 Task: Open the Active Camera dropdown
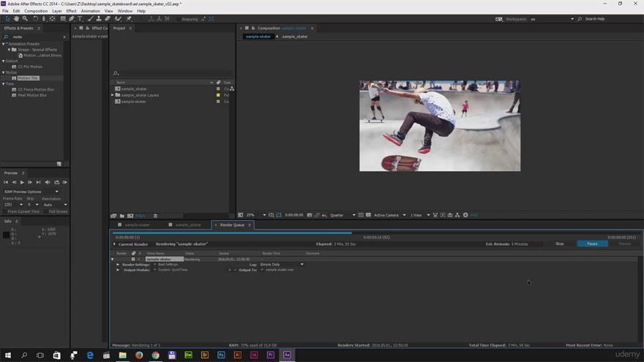click(x=389, y=215)
